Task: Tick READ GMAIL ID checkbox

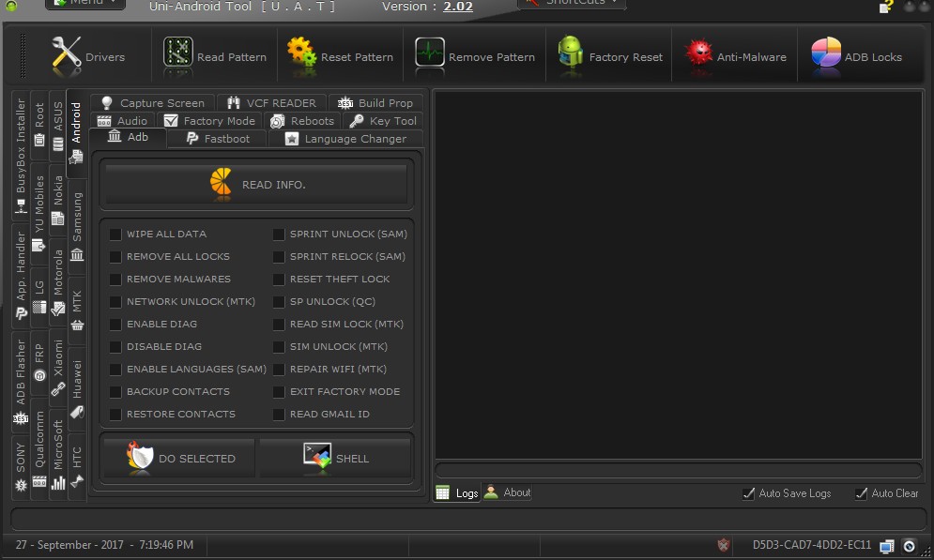Action: (x=279, y=415)
